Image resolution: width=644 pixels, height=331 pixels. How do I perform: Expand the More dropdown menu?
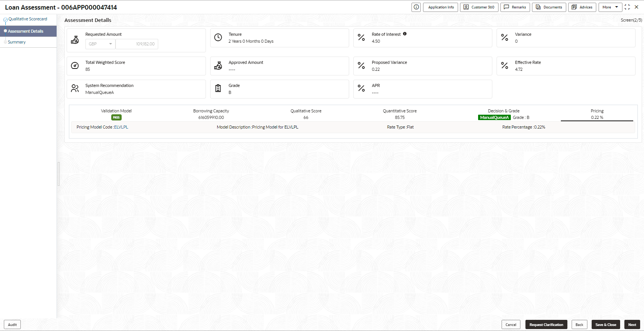pyautogui.click(x=610, y=7)
